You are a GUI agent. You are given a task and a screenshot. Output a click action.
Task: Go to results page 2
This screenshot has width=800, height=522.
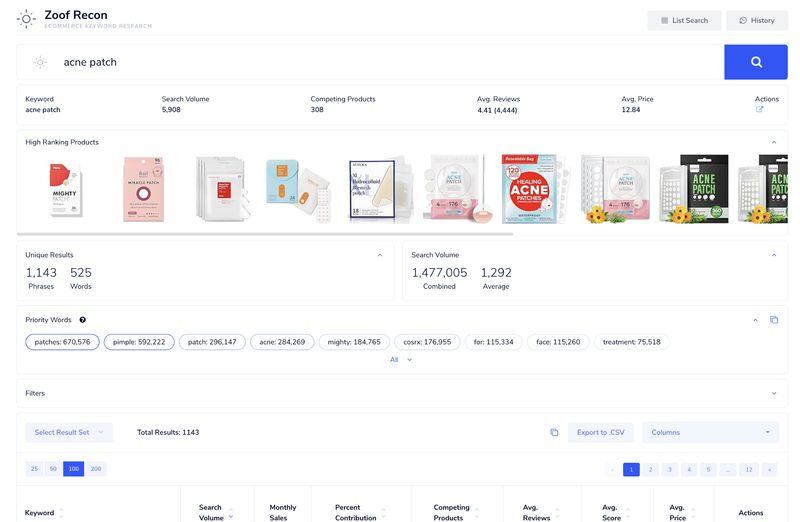pyautogui.click(x=650, y=469)
